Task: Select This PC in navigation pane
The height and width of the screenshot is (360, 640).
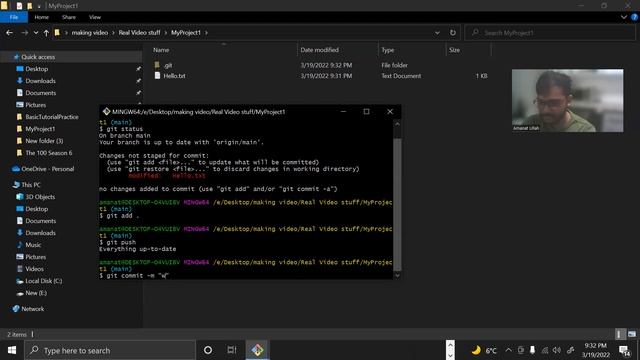Action: (31, 185)
